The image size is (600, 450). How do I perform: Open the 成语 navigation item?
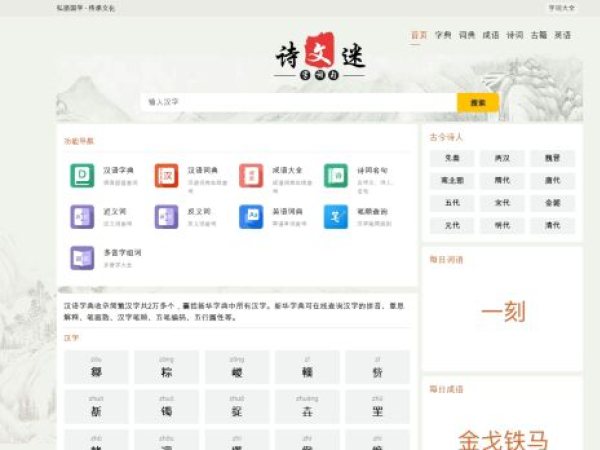coord(491,35)
